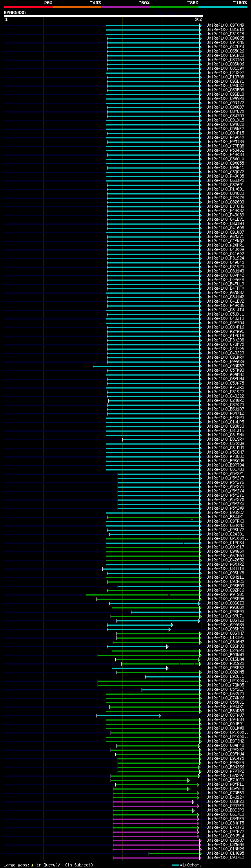The height and width of the screenshot is (868, 251).
Task: Open hit UniRef100_Q9T0M9
Action: (225, 25)
